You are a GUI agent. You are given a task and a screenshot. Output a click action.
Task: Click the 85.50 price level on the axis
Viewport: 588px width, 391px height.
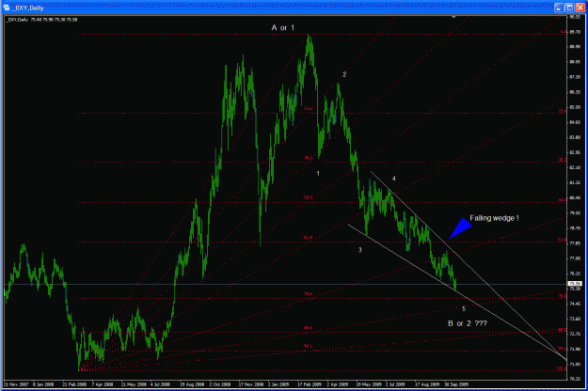pos(575,107)
